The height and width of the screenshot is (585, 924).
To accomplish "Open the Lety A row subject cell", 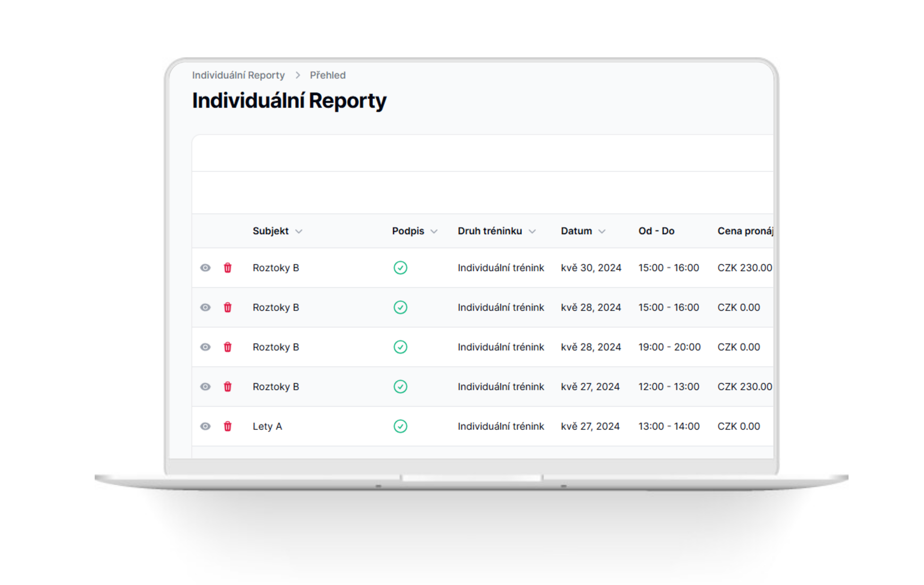I will pos(267,426).
